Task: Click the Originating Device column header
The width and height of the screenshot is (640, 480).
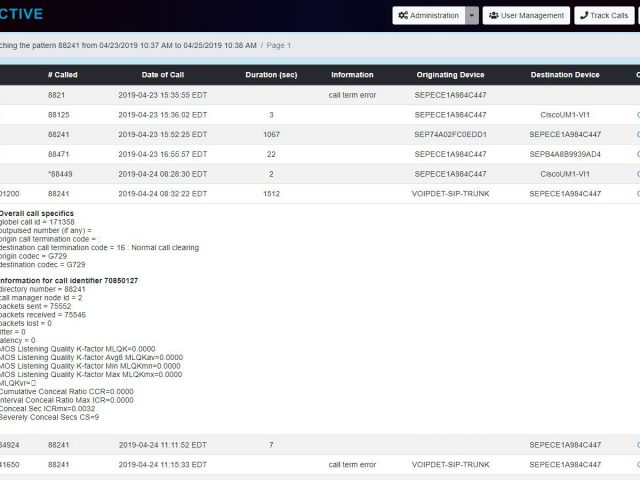Action: click(x=450, y=75)
